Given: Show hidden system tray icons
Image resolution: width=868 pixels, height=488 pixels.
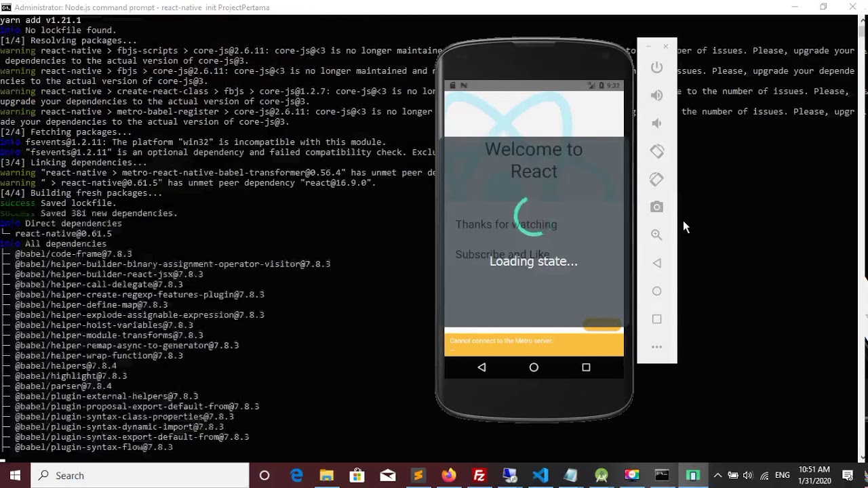Looking at the screenshot, I should [x=717, y=475].
